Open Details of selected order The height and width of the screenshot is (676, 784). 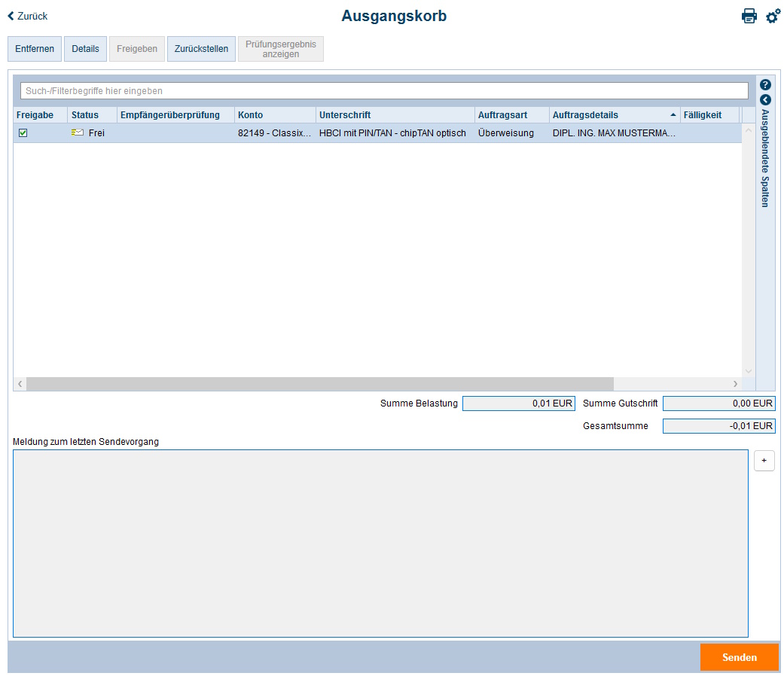click(85, 49)
